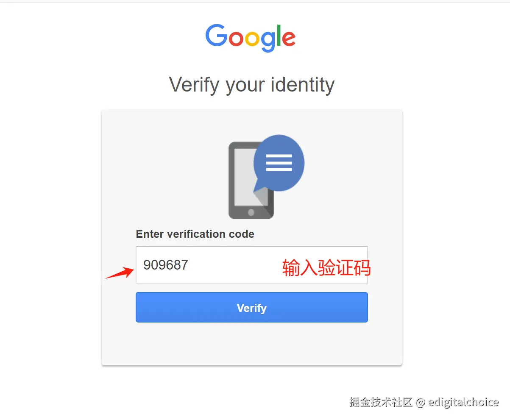
Task: Click the red 输入验证码 annotation text
Action: click(x=326, y=267)
